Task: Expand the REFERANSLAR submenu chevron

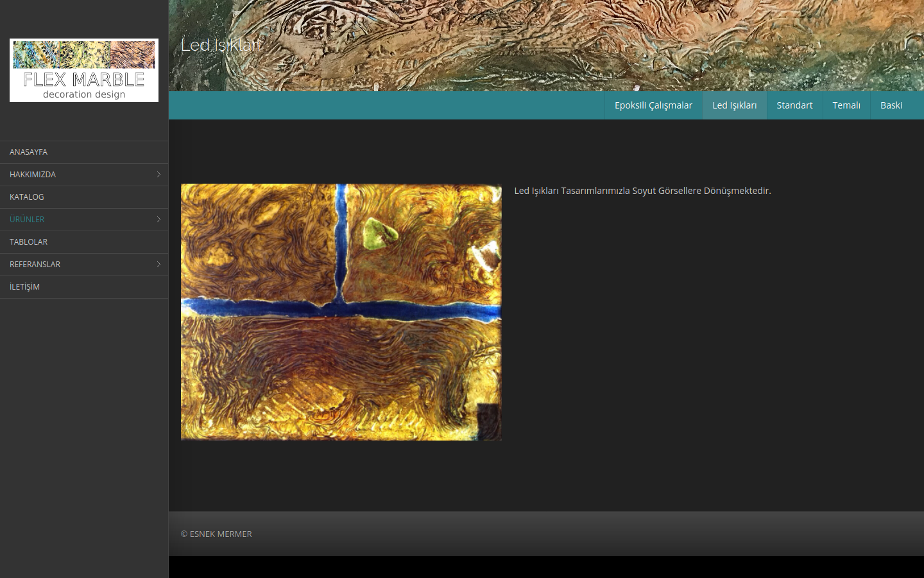Action: click(158, 265)
